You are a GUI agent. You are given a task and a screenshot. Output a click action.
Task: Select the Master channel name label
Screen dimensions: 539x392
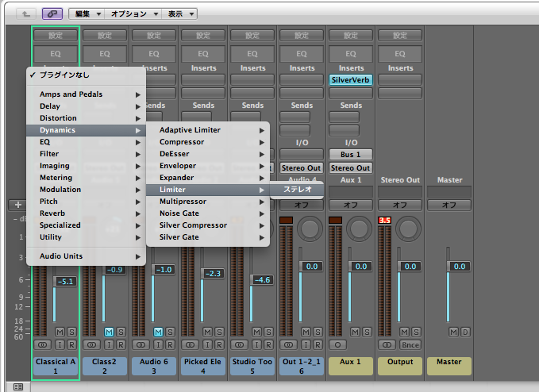coord(449,367)
